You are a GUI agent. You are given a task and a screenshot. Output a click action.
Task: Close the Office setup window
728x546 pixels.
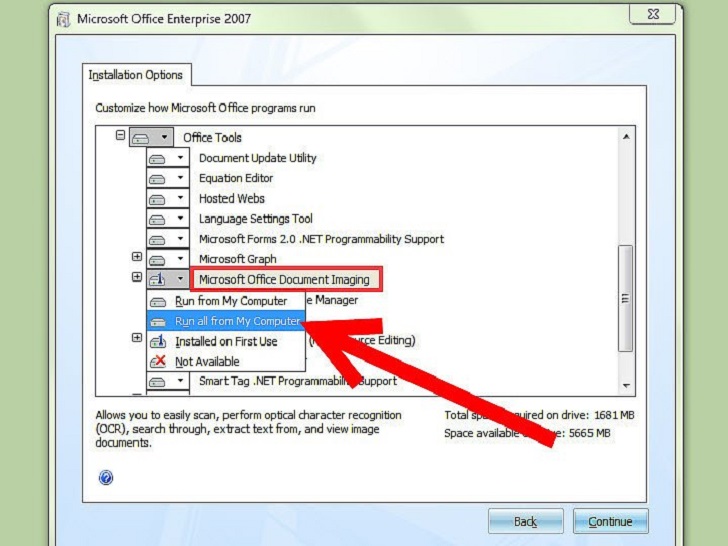[652, 14]
